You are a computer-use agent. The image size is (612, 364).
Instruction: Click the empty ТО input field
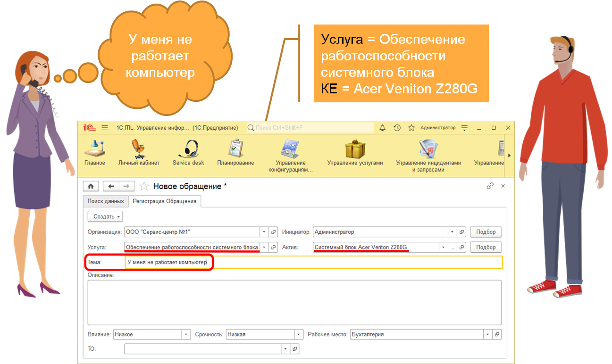203,349
